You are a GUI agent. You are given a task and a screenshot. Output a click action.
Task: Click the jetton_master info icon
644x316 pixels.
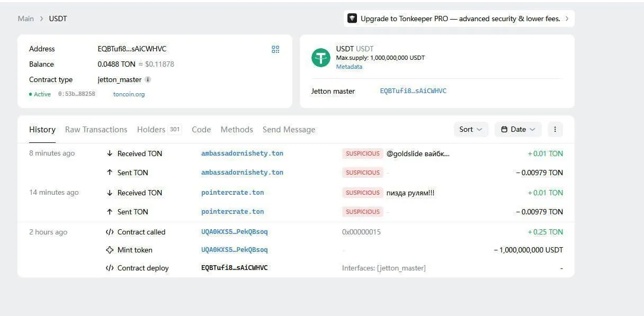tap(148, 80)
